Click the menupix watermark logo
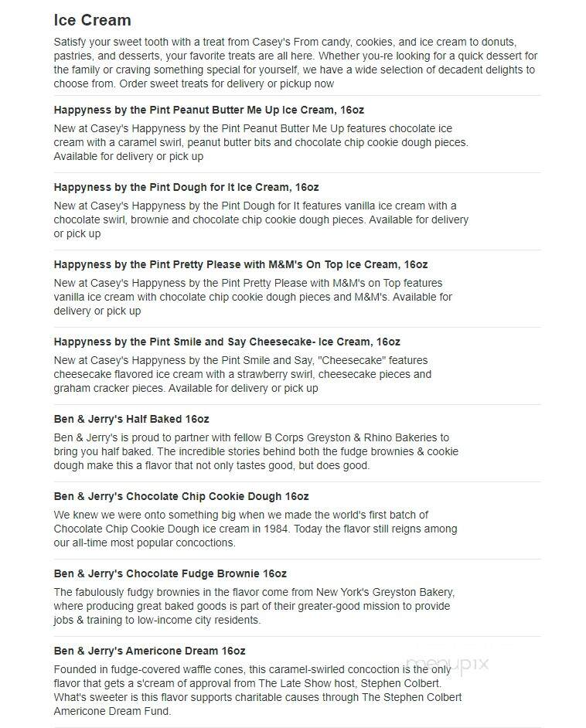586x728 pixels. pos(447,664)
